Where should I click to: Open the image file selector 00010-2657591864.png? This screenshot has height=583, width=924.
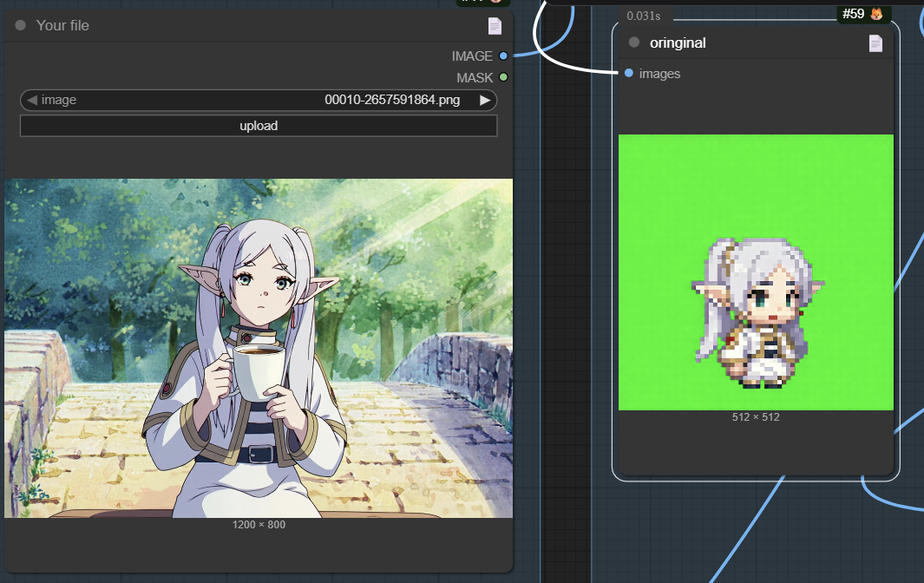(259, 101)
